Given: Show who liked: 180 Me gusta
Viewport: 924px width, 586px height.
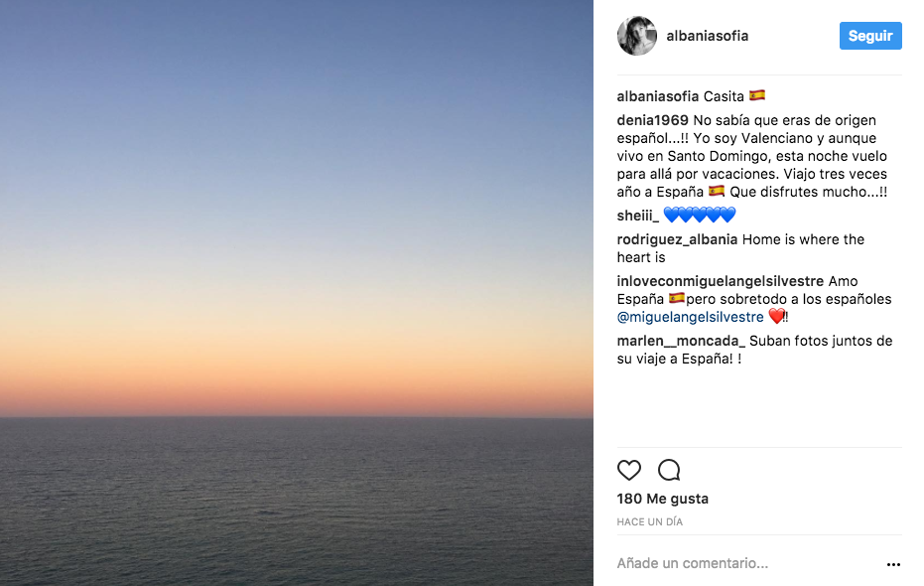Looking at the screenshot, I should pos(662,499).
